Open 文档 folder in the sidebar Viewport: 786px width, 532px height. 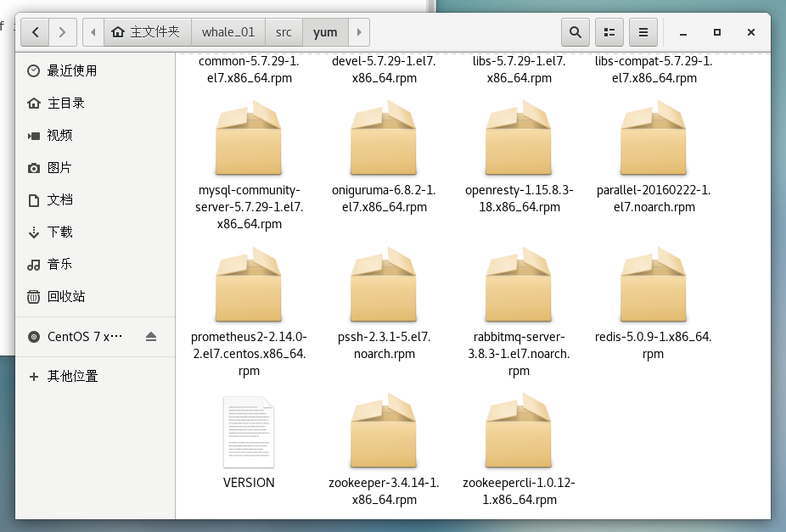(x=95, y=200)
